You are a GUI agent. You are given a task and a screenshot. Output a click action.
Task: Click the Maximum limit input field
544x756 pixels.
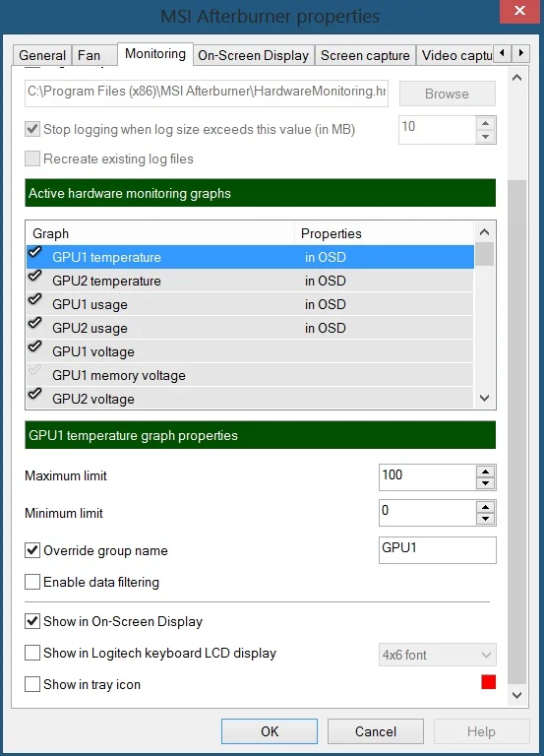point(427,477)
